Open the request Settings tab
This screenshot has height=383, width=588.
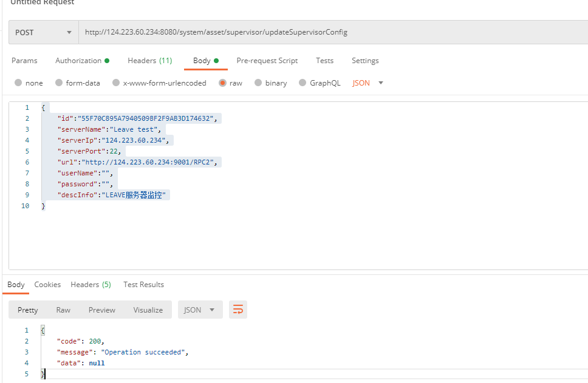click(365, 61)
